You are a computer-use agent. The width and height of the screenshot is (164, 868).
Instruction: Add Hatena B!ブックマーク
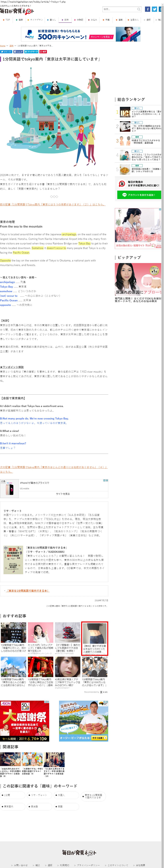coord(31,52)
